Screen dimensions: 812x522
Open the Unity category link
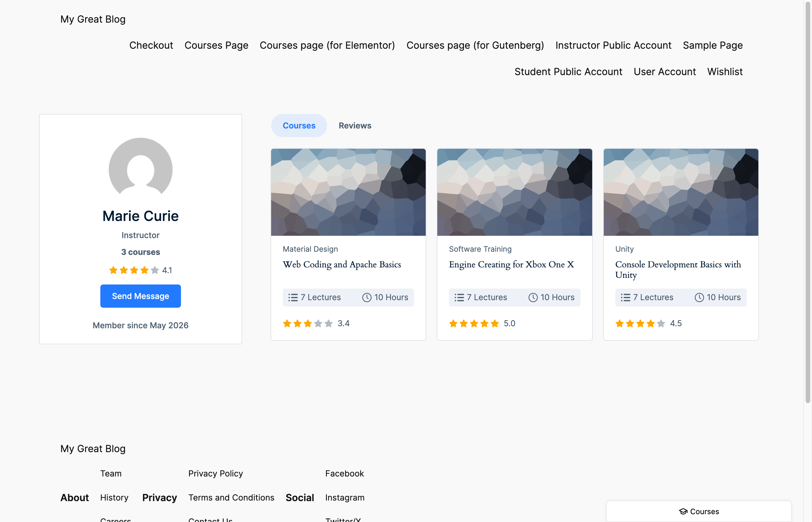tap(624, 249)
